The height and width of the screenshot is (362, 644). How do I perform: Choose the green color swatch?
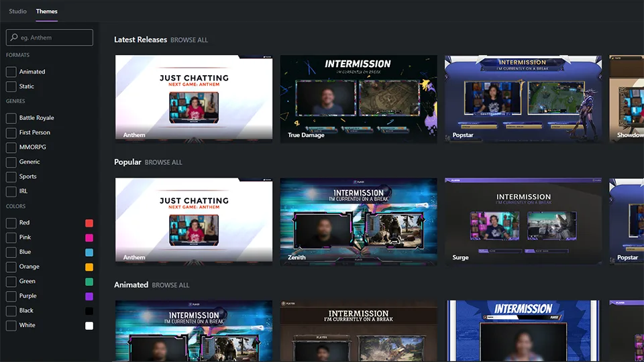click(89, 282)
